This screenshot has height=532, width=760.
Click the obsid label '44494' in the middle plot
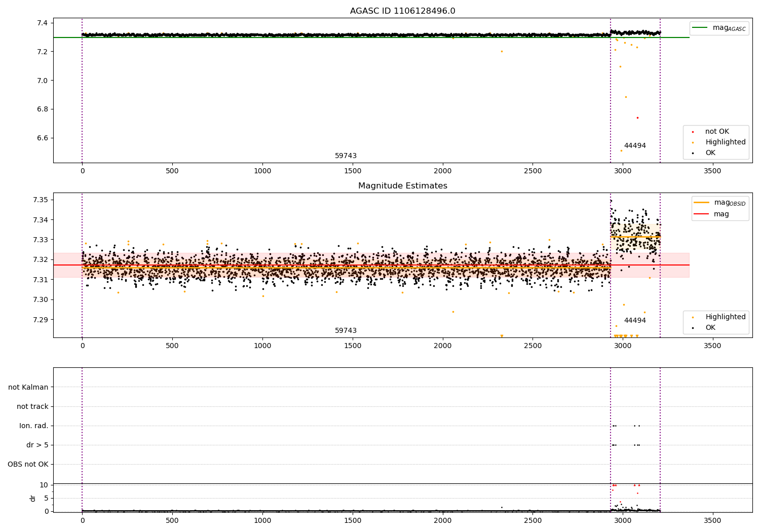click(635, 321)
